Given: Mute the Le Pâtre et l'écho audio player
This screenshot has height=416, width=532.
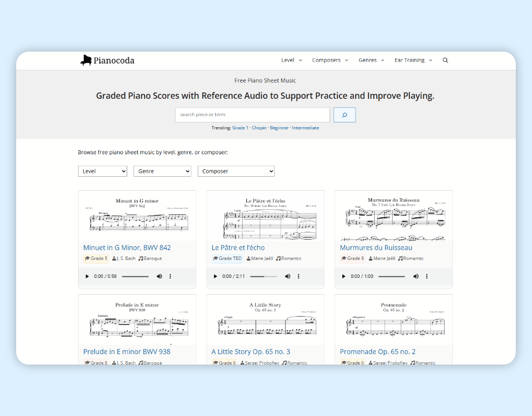Looking at the screenshot, I should pos(287,276).
